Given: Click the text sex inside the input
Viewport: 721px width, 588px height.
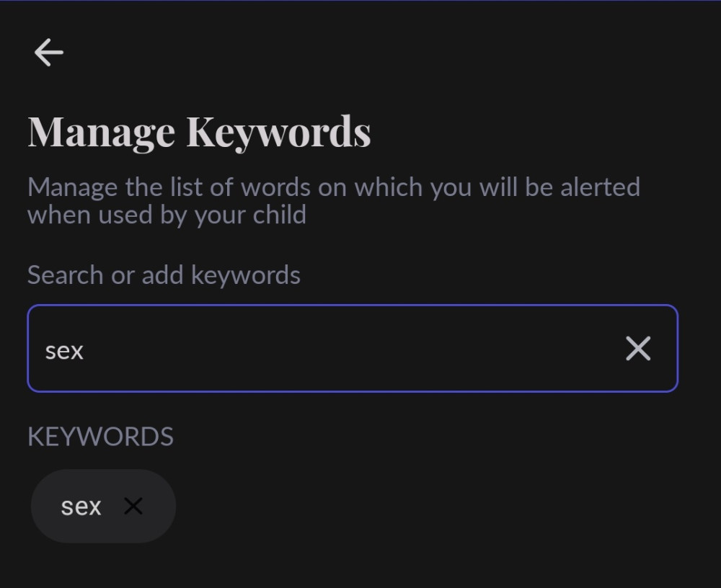Looking at the screenshot, I should click(64, 349).
